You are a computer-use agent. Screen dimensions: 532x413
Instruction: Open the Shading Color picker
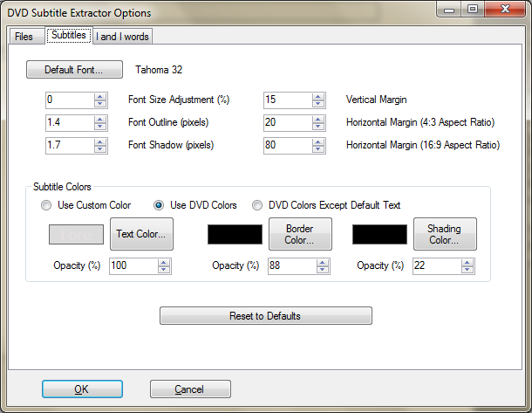point(445,234)
